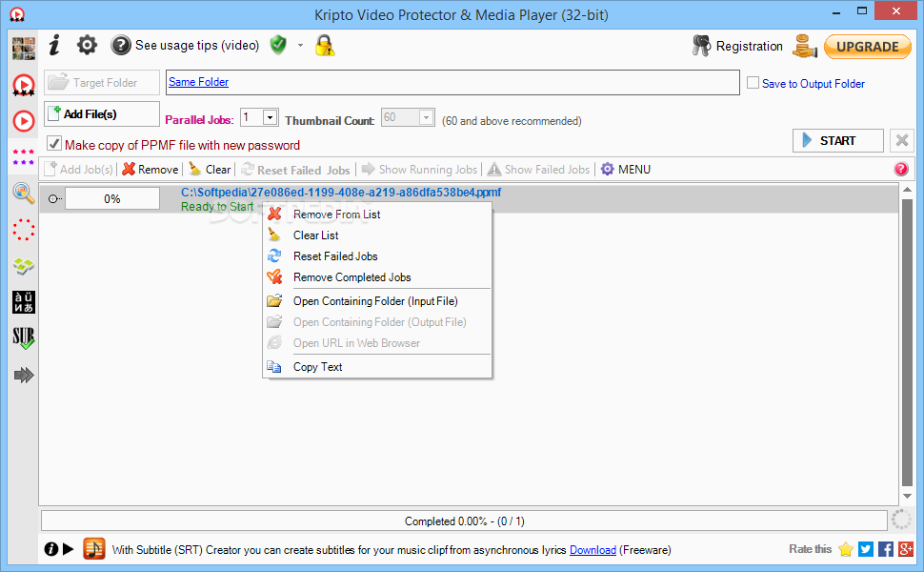Viewport: 924px width, 572px height.
Task: Open the photo collage sidebar icon
Action: click(x=24, y=48)
